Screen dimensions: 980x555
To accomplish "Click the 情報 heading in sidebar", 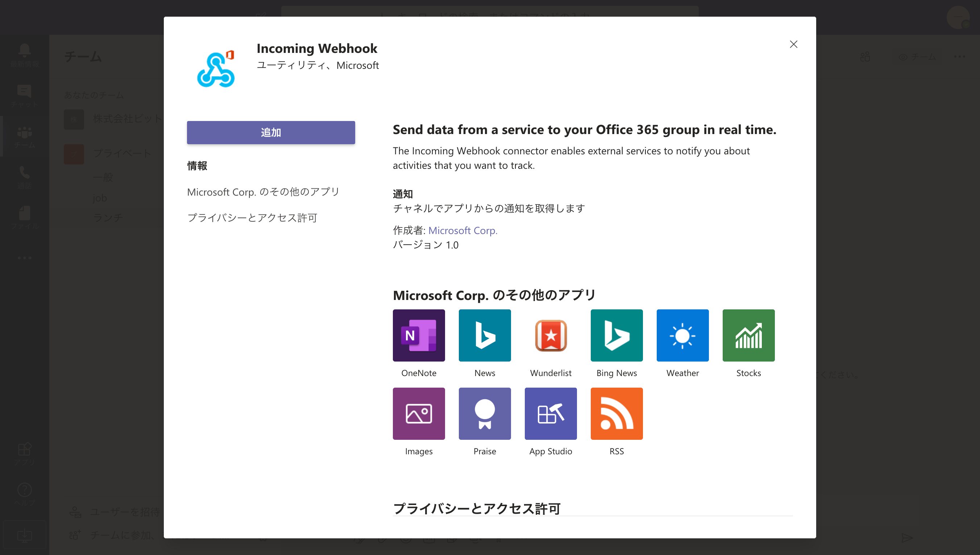I will click(x=197, y=166).
